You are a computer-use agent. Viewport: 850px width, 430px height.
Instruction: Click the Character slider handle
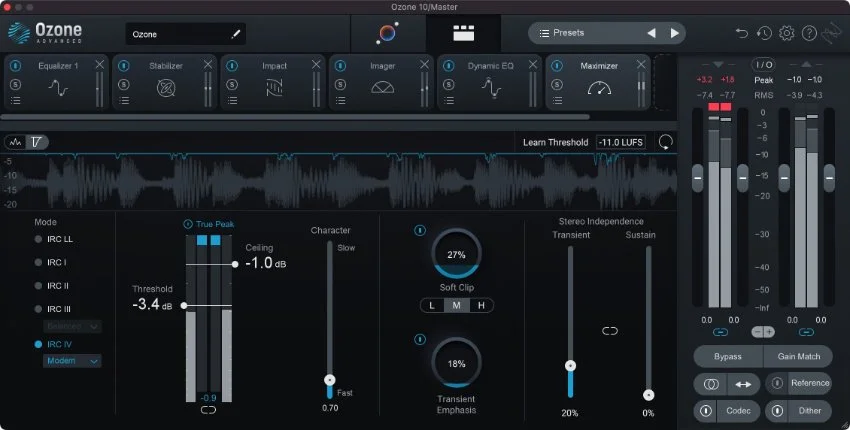(x=330, y=380)
